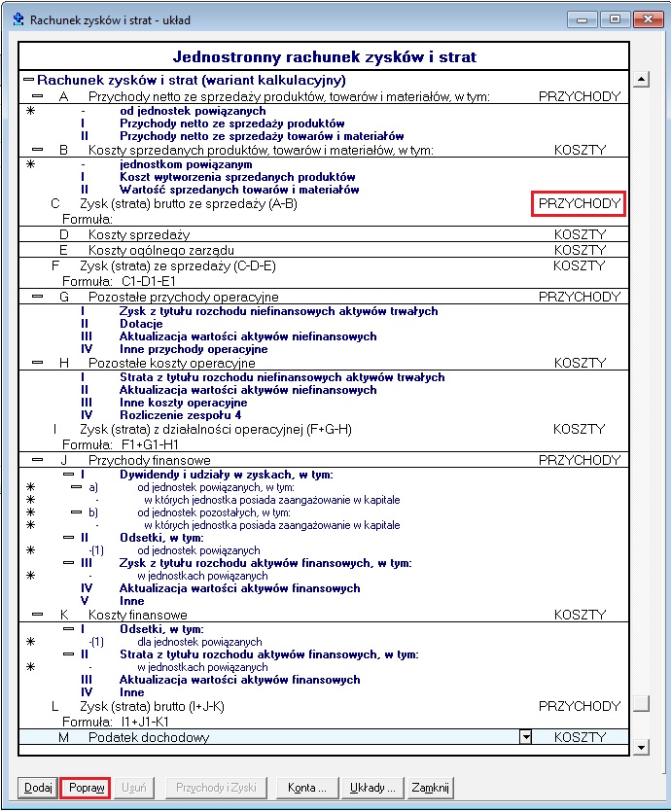Collapse the root Rachunek zysków i strat node
Screen dimensions: 671x812
click(x=29, y=80)
